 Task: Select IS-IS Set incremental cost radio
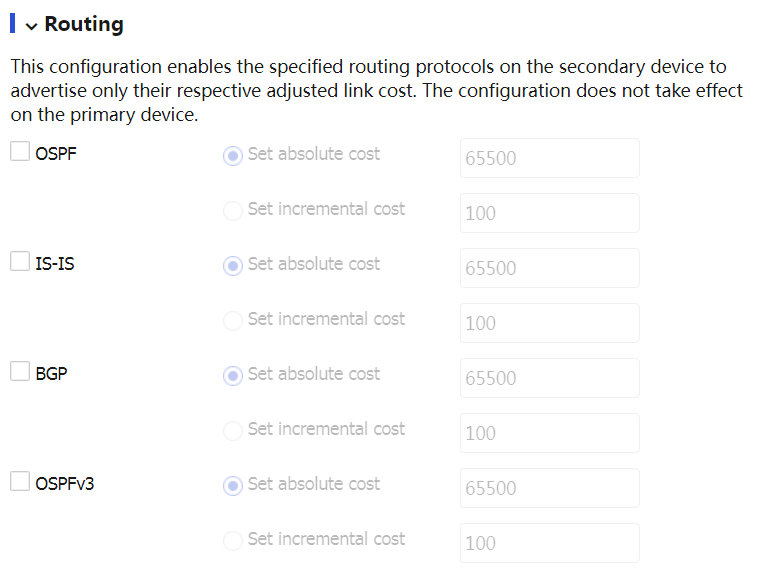(x=233, y=321)
